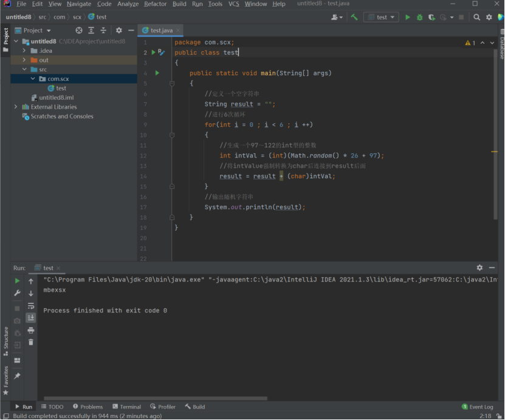Open the Refactor menu
This screenshot has width=505, height=420.
(x=155, y=4)
